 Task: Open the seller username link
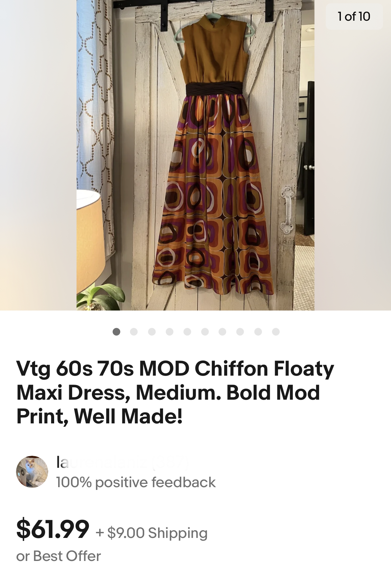click(x=122, y=463)
